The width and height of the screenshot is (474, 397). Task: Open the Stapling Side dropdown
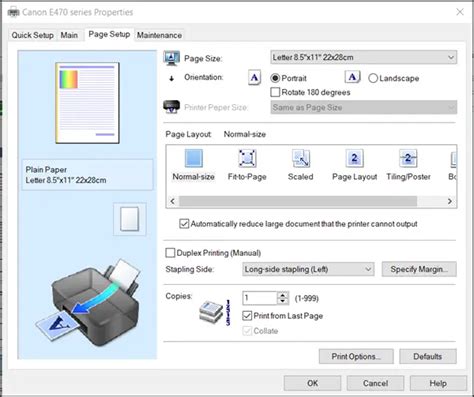point(308,269)
